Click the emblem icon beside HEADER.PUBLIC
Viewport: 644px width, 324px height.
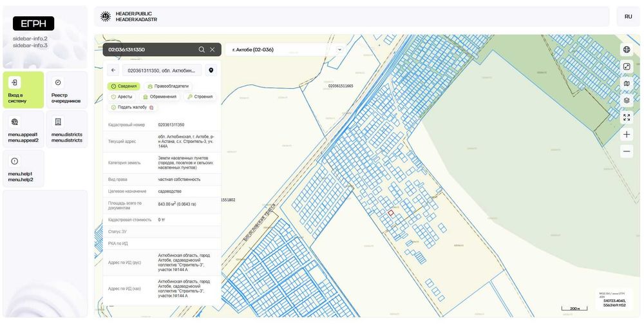(106, 17)
